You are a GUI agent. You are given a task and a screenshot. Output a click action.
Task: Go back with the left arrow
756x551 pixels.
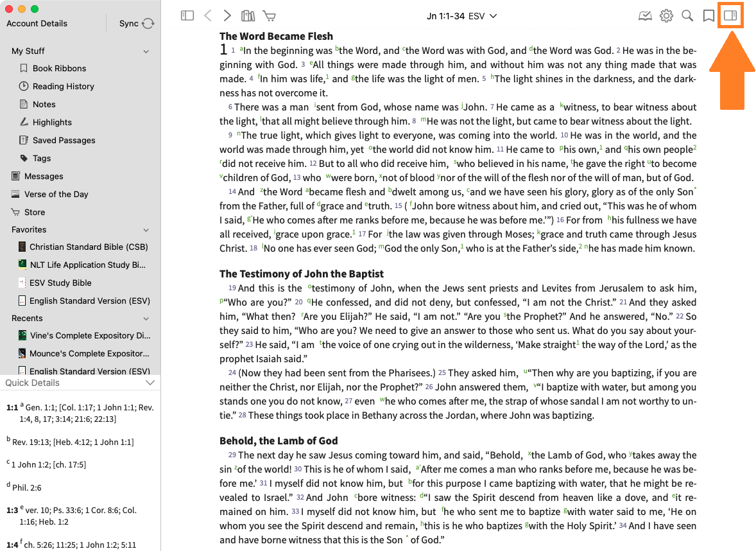pyautogui.click(x=207, y=16)
